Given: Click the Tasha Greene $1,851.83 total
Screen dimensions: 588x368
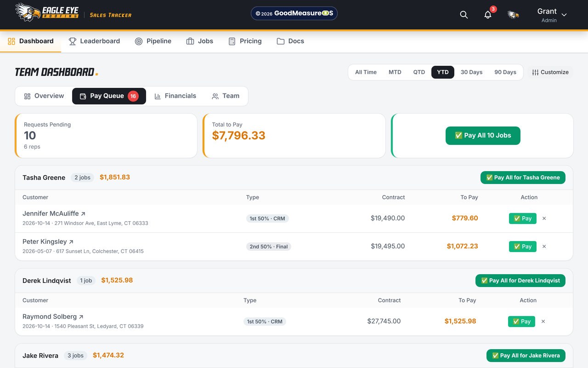Looking at the screenshot, I should coord(115,178).
